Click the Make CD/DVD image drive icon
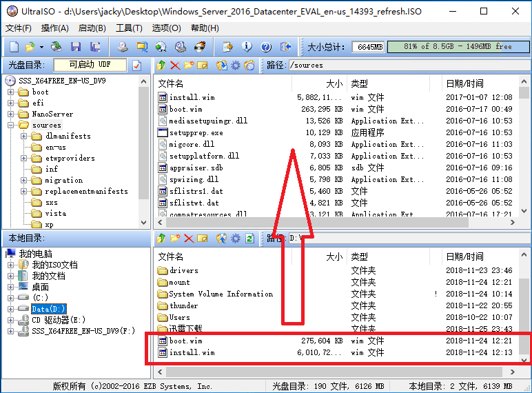532x393 pixels. [123, 46]
